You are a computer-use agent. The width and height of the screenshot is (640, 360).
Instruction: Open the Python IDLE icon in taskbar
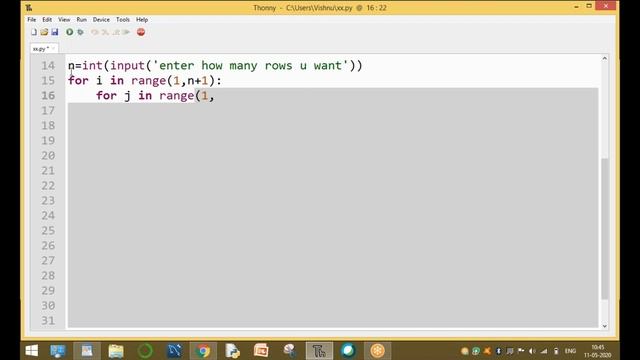point(232,351)
